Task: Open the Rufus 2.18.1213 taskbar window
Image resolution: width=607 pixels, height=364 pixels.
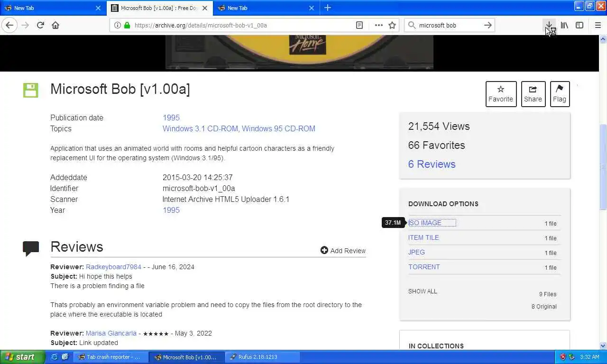Action: (x=262, y=357)
